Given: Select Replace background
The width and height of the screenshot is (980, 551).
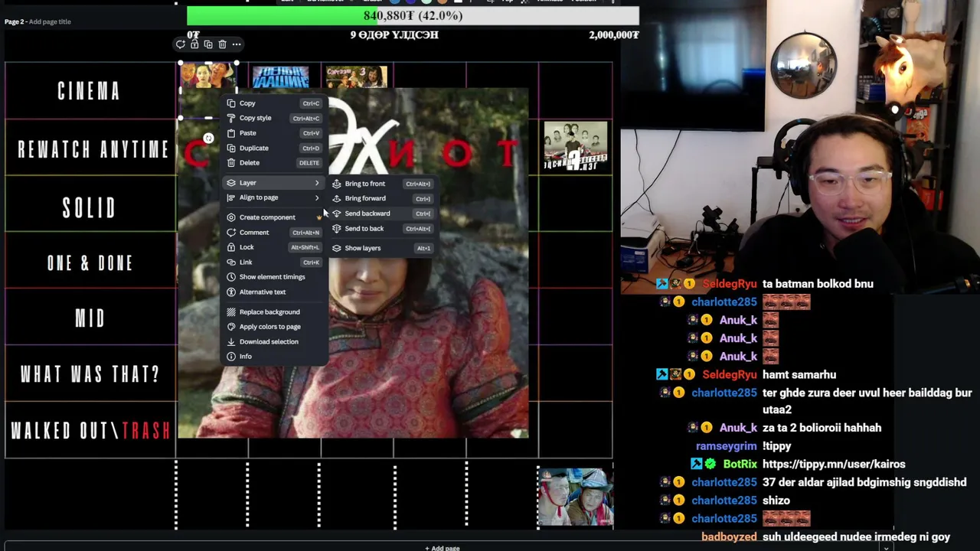Looking at the screenshot, I should 275,312.
